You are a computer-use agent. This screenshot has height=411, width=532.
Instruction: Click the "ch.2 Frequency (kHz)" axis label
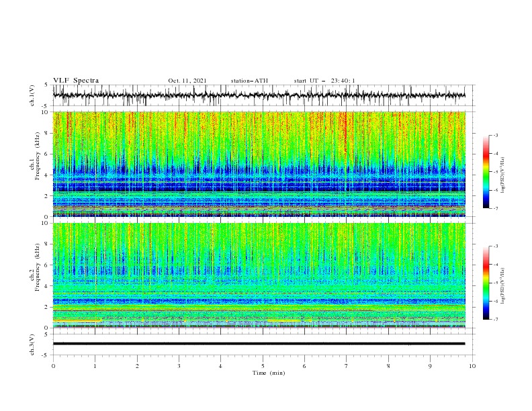tap(35, 267)
